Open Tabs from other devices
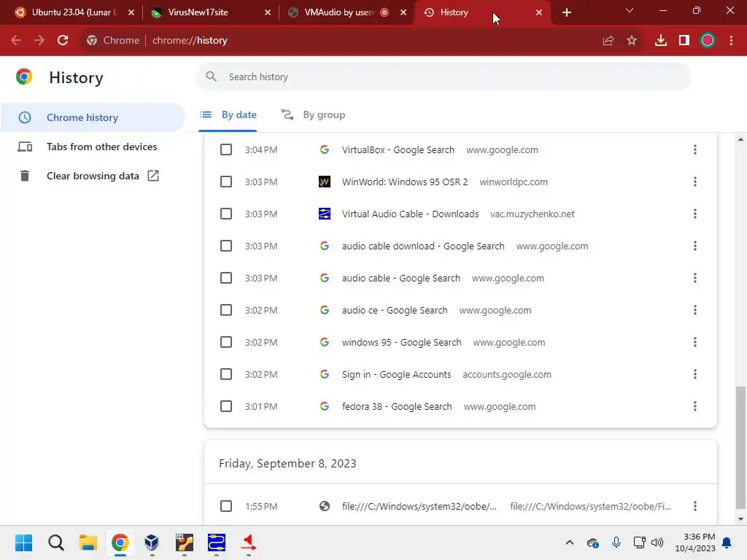The image size is (747, 560). (93, 147)
